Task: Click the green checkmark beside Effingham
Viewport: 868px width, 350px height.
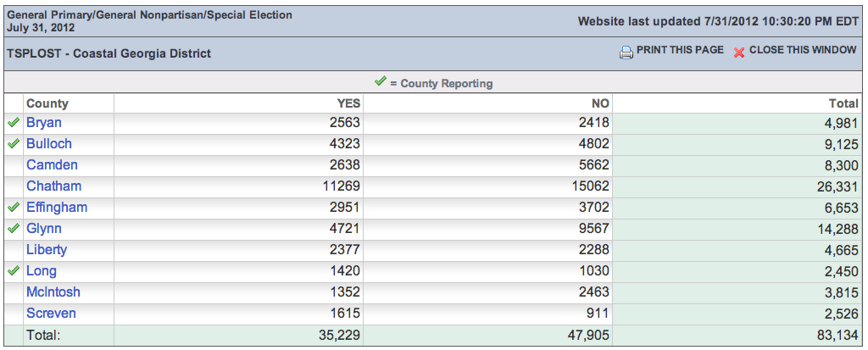Action: [13, 208]
